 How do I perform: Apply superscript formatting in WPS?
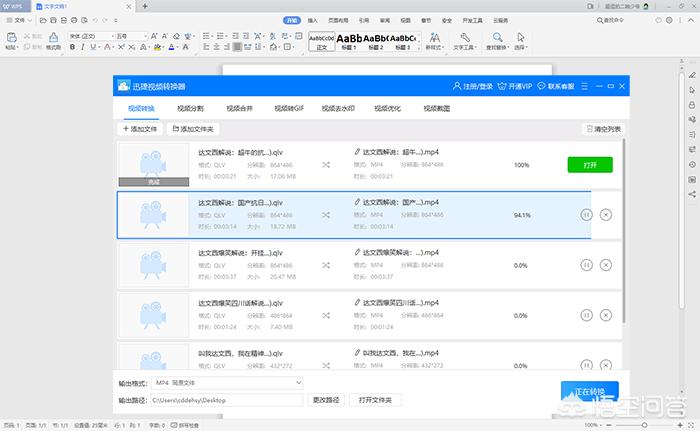[x=121, y=47]
